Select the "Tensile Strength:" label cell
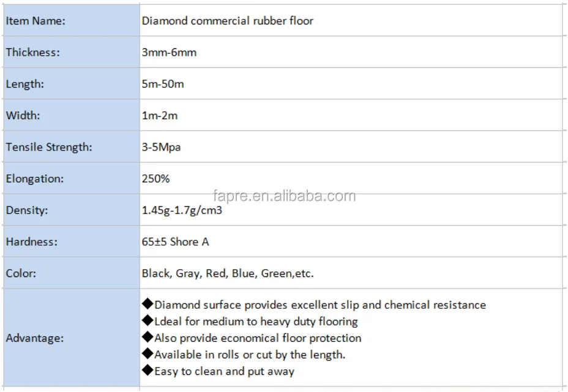568x392 pixels. pyautogui.click(x=48, y=147)
